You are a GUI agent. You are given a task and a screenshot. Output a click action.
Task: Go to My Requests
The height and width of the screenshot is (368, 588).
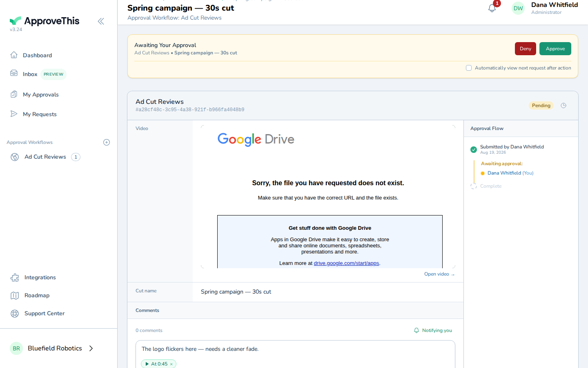tap(40, 114)
